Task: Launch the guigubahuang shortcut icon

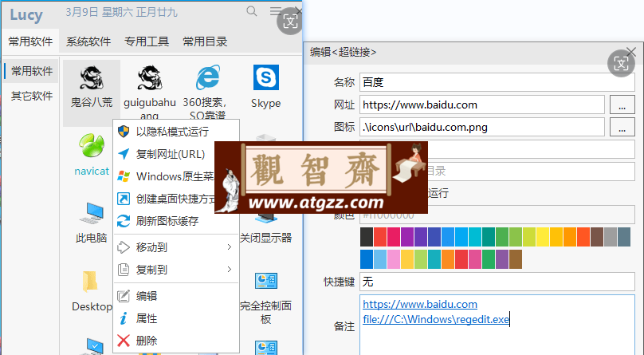Action: coord(150,77)
